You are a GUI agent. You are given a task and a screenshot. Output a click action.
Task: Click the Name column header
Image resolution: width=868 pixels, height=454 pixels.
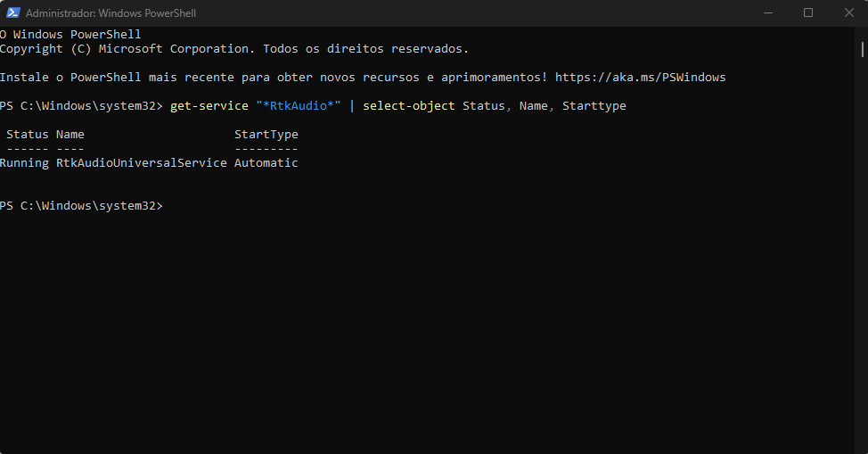(70, 134)
